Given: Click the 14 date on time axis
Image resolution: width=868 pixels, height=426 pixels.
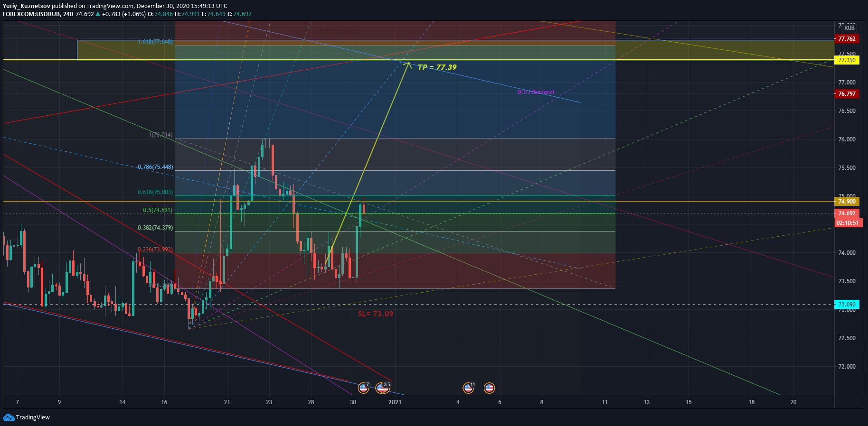Looking at the screenshot, I should point(122,402).
